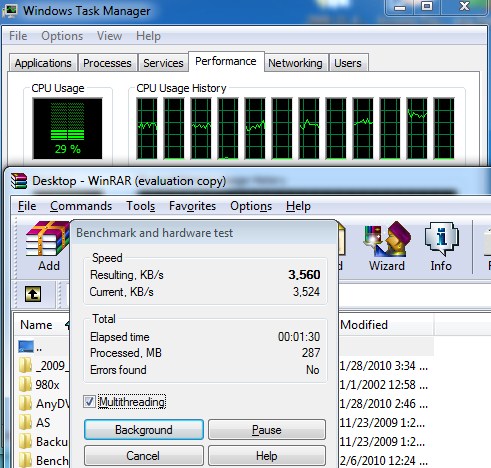Click Processed MB value 287

click(x=311, y=353)
